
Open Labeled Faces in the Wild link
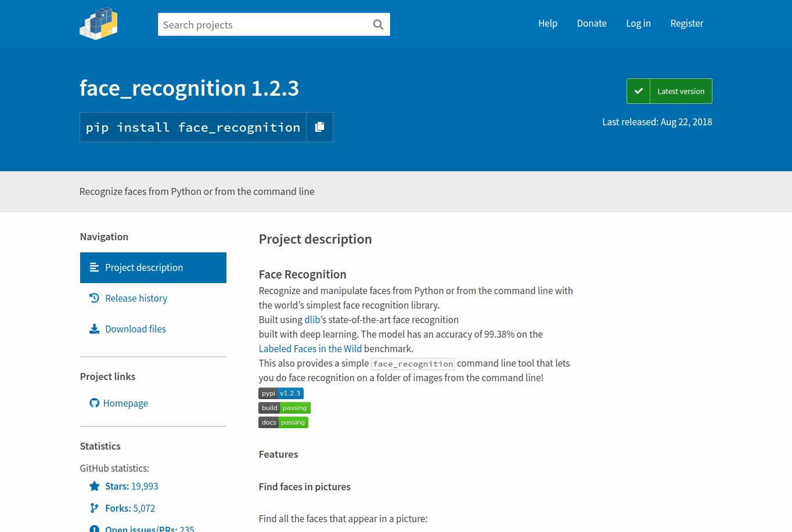coord(310,349)
